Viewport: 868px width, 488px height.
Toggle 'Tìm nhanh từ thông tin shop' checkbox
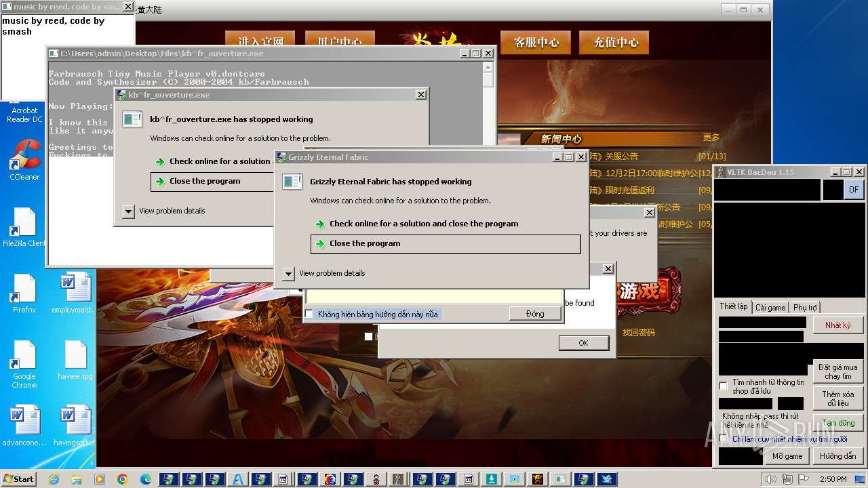[x=724, y=386]
